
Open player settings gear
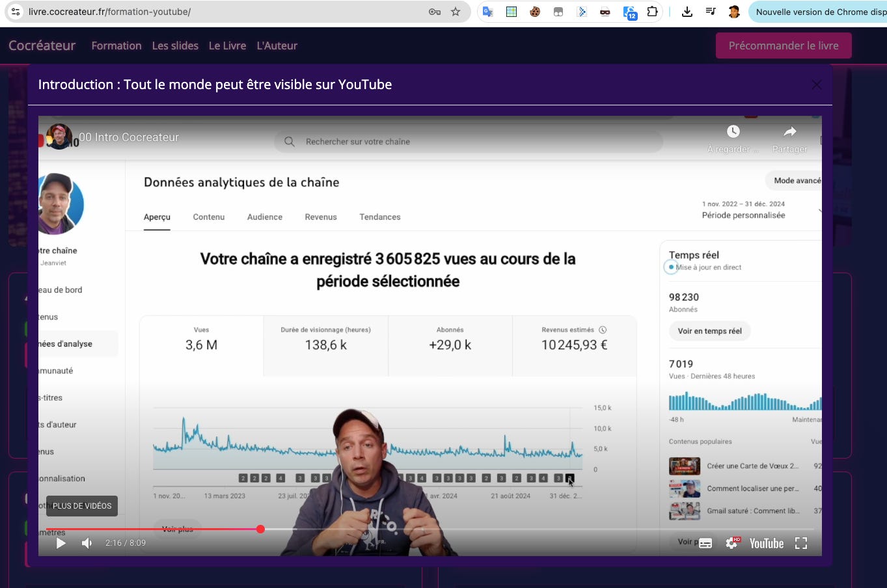point(733,543)
